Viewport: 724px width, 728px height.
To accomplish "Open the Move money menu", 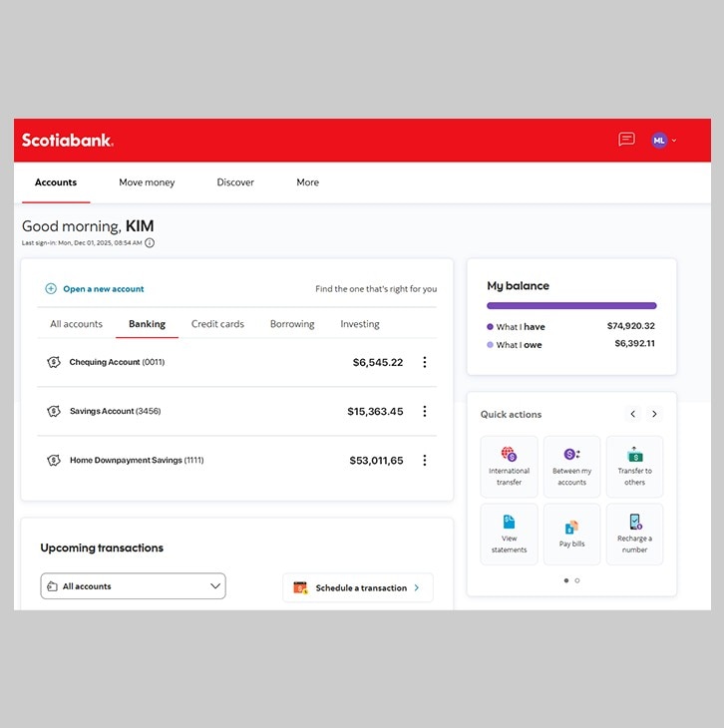I will pyautogui.click(x=147, y=182).
